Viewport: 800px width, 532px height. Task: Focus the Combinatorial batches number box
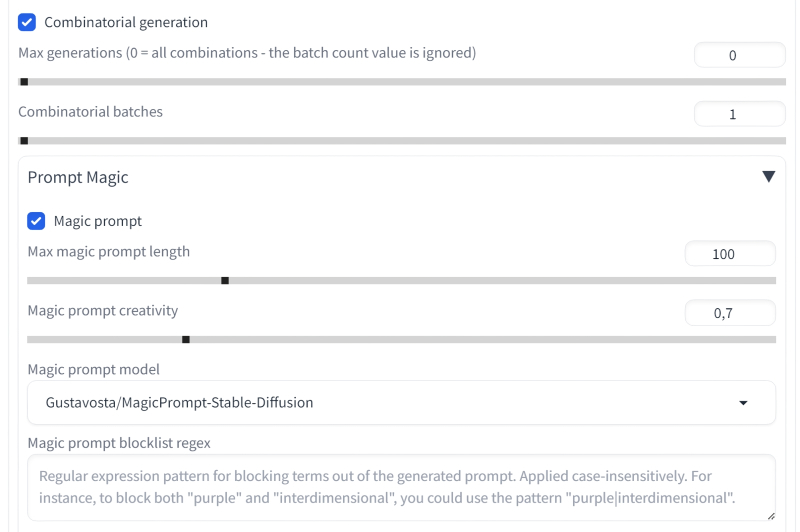point(739,115)
